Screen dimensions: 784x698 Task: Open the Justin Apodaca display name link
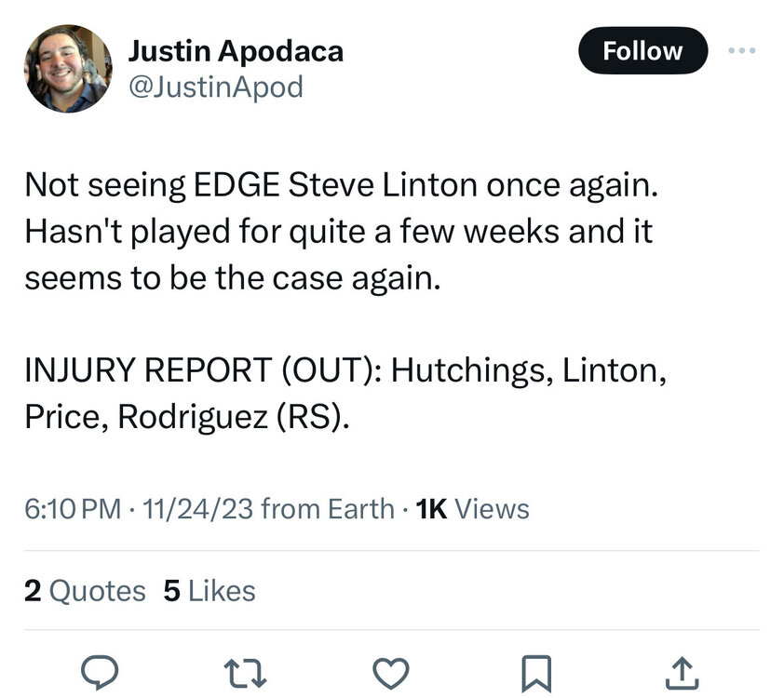click(235, 51)
